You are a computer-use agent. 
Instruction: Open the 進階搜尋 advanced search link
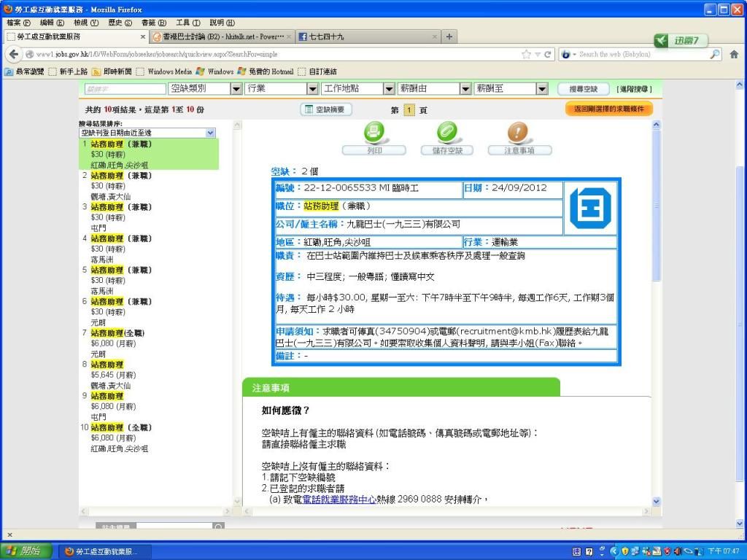pyautogui.click(x=634, y=89)
